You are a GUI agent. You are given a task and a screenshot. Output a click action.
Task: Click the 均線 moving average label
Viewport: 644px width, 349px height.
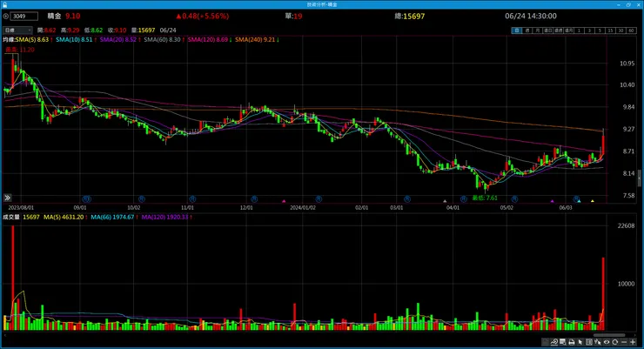click(x=9, y=40)
